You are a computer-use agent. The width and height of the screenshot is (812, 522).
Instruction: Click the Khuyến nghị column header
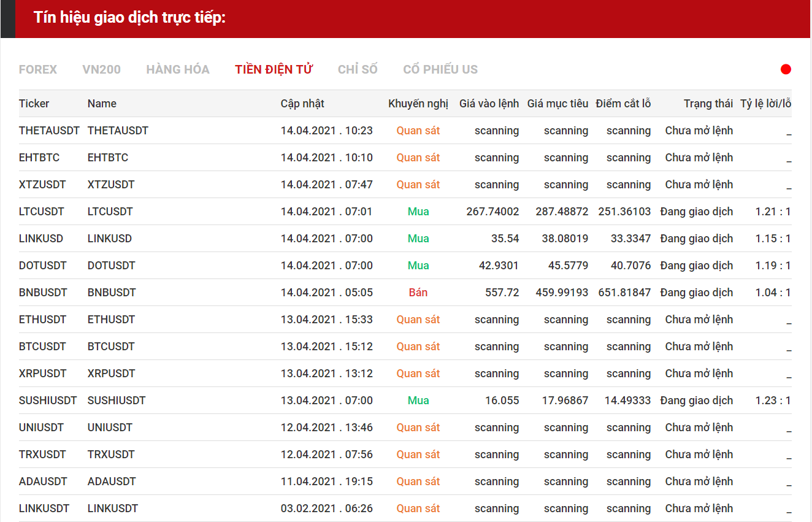pos(418,104)
